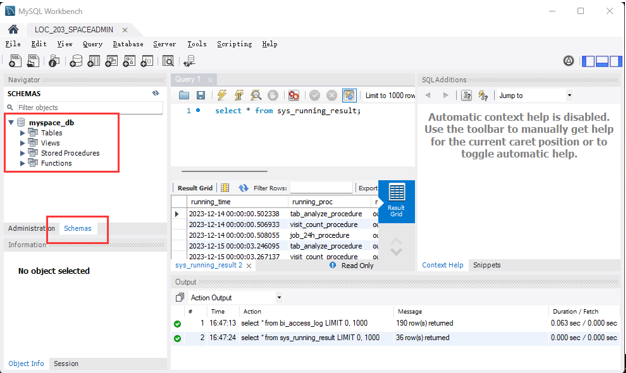Open inspector for selected object
This screenshot has height=373, width=626.
pos(54,61)
